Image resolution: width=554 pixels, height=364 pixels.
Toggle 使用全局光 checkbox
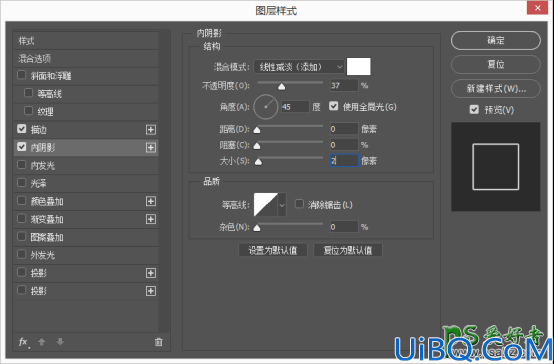point(334,106)
